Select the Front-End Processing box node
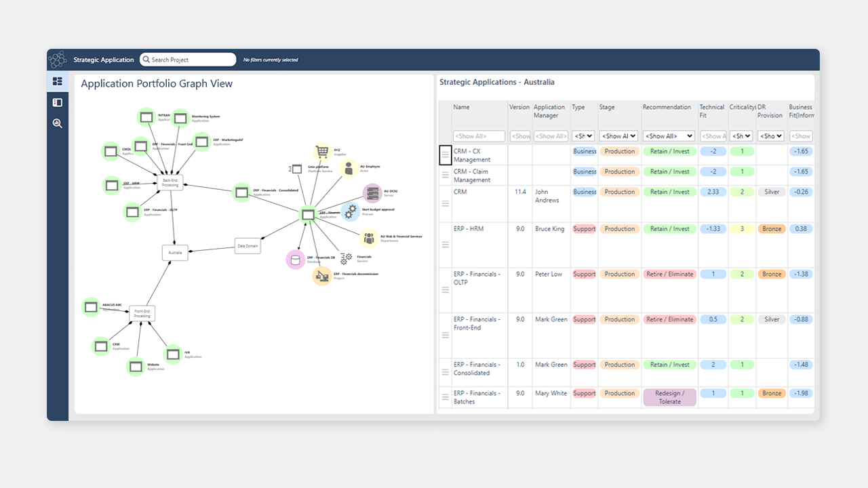This screenshot has height=488, width=868. point(142,314)
